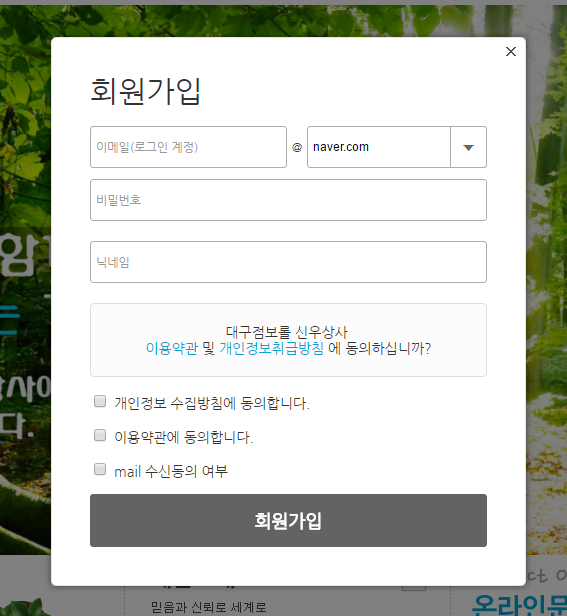
Task: Open the 개인정보취급방침 privacy policy link
Action: click(272, 348)
